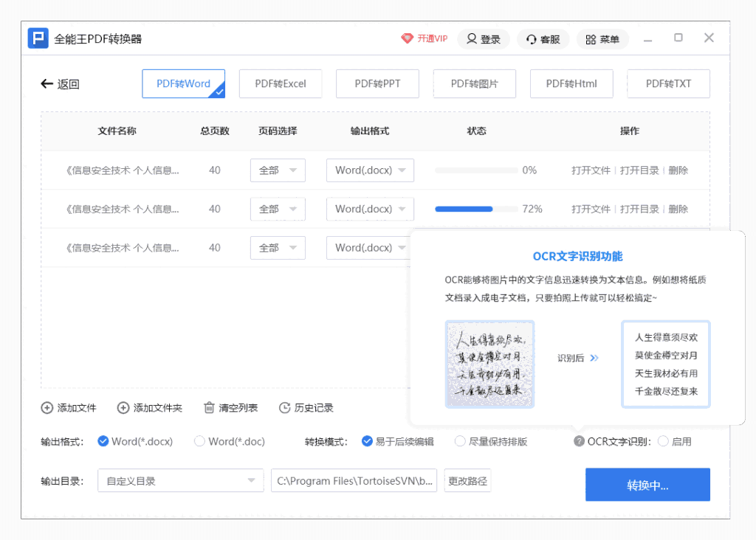Viewport: 756px width, 540px height.
Task: Switch to the PDF转Excel tab
Action: coord(281,83)
